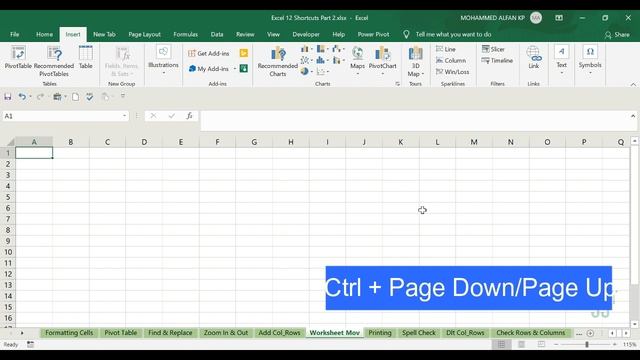Open Recommended Charts
Image resolution: width=640 pixels, height=360 pixels.
(278, 61)
